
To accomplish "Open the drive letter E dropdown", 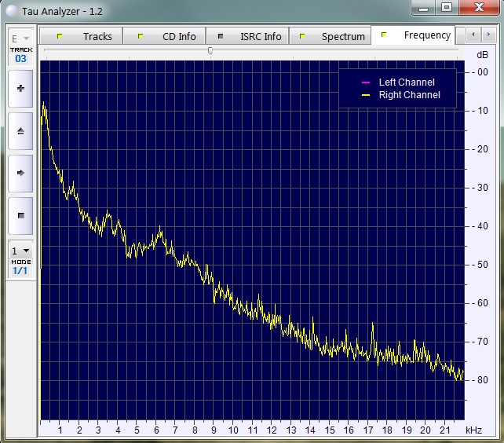I will (x=20, y=38).
